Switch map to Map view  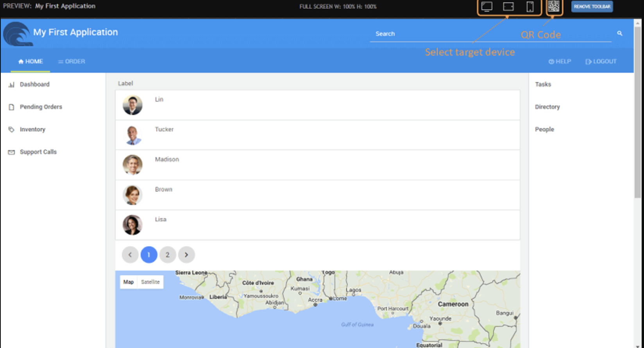click(x=129, y=282)
